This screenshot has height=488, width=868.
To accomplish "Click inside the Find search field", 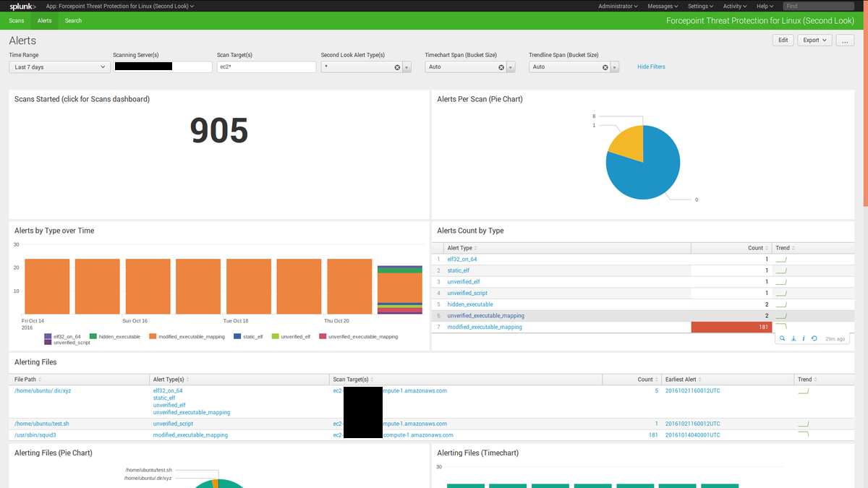I will tap(818, 6).
